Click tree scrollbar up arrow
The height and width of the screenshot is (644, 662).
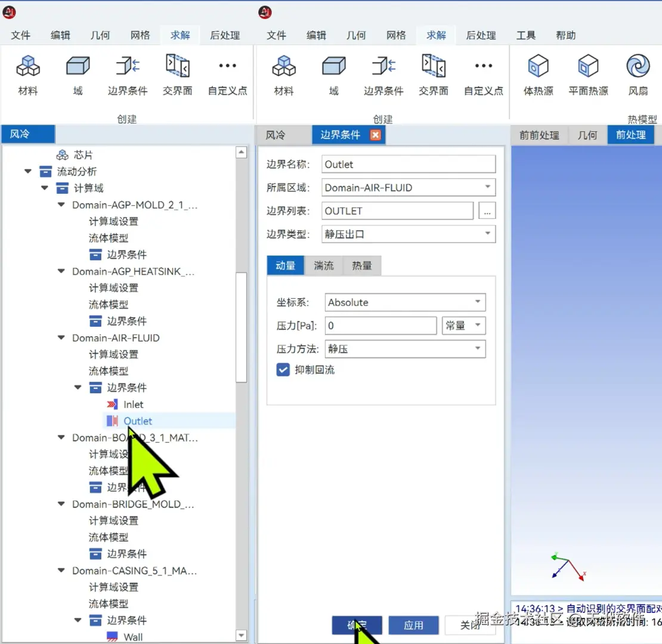pyautogui.click(x=241, y=152)
